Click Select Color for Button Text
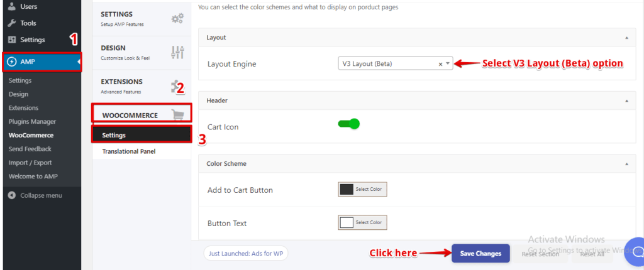This screenshot has height=270, width=644. tap(369, 222)
